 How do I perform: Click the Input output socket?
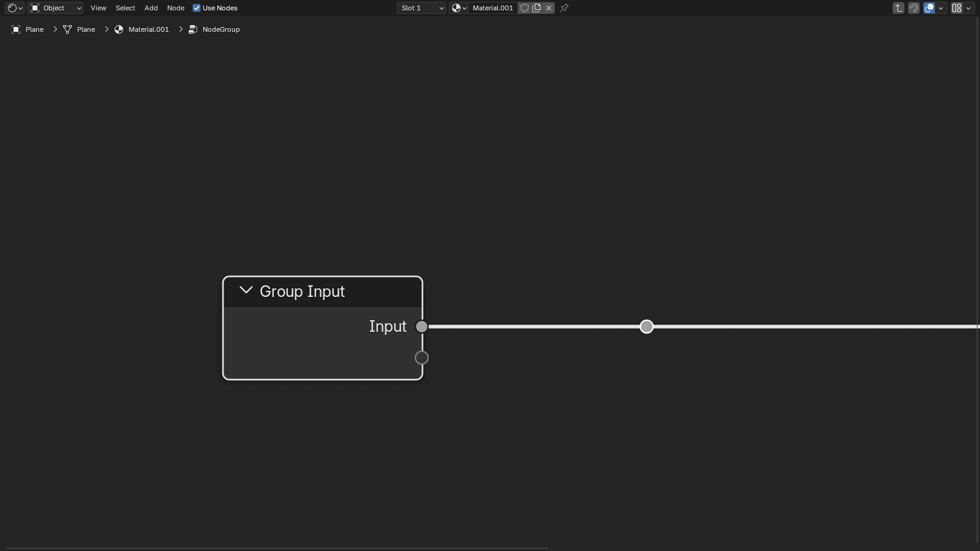coord(421,326)
